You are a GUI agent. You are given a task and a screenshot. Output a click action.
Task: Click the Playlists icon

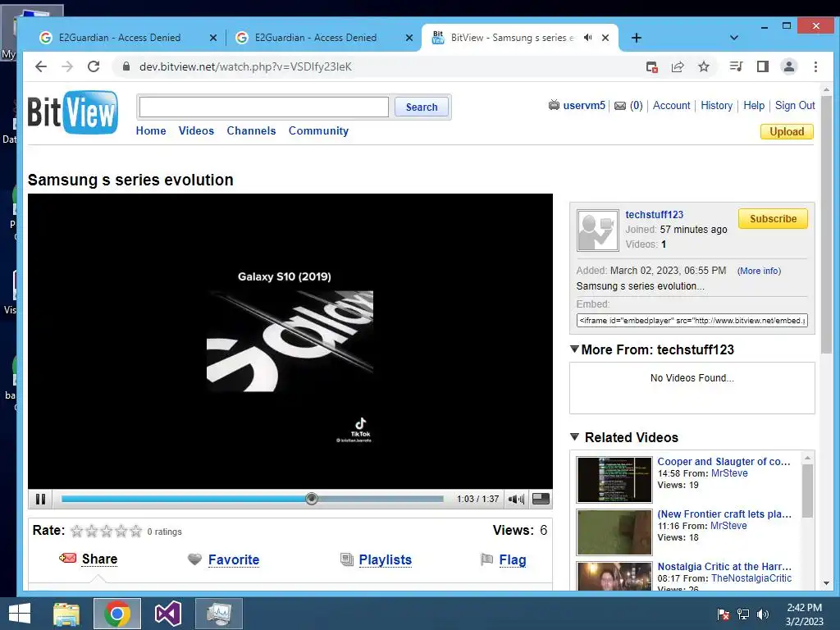[347, 559]
